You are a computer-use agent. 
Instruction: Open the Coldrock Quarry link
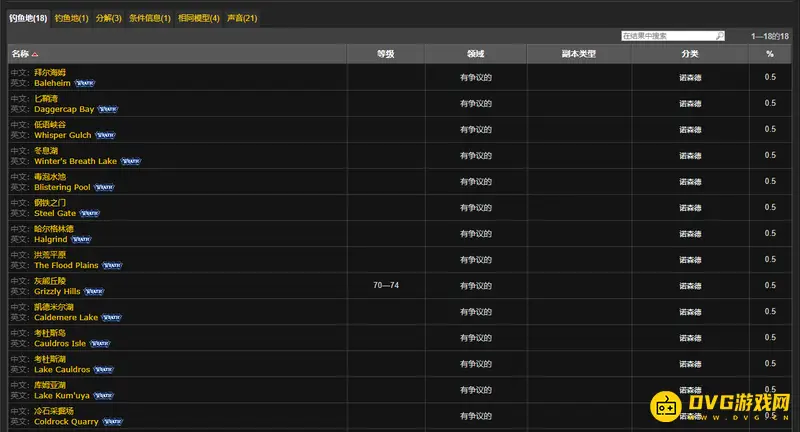pos(66,421)
